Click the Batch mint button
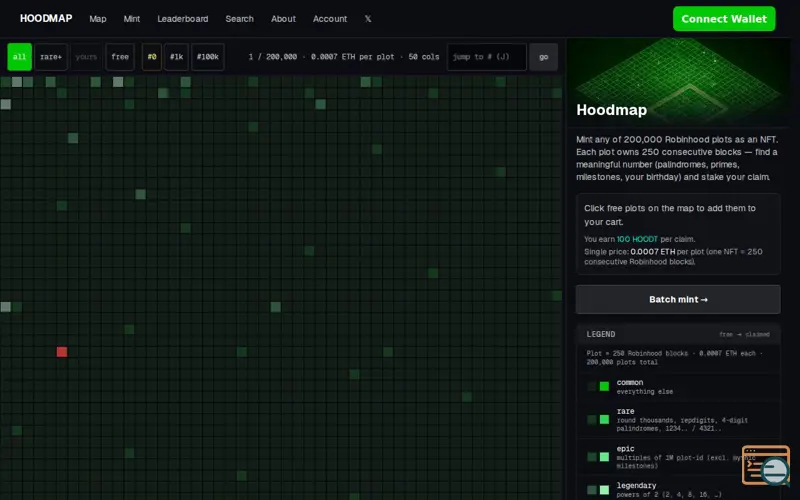 (x=678, y=299)
